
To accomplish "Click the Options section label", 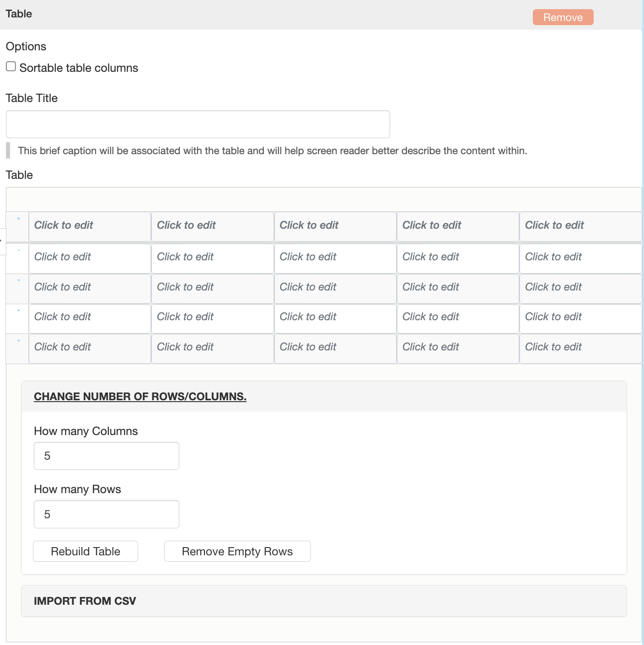I will 26,46.
